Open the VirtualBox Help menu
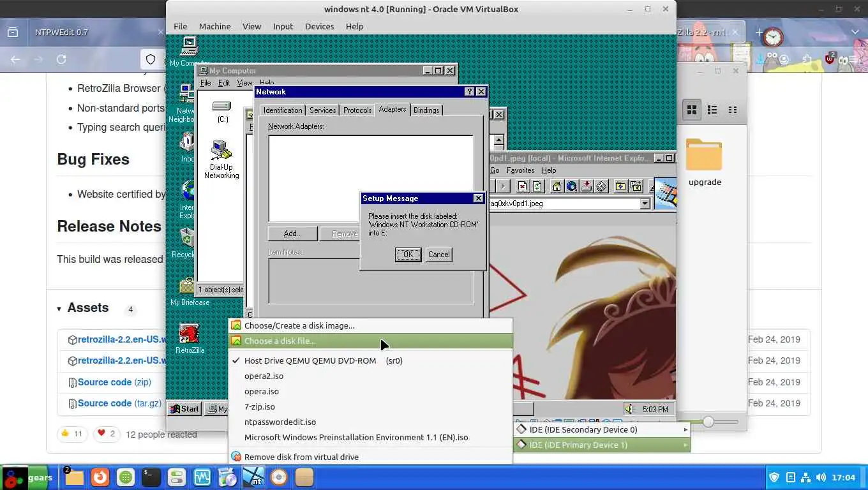The image size is (868, 490). (354, 26)
